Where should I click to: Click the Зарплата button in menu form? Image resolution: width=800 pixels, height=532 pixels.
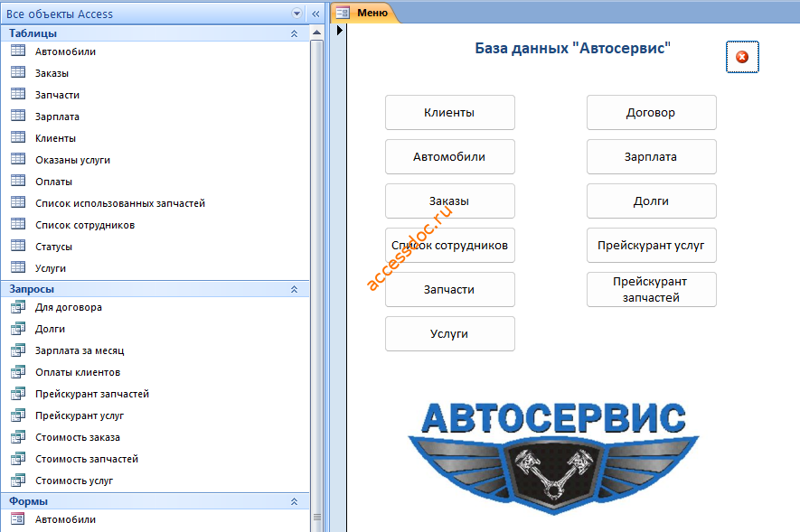(652, 157)
